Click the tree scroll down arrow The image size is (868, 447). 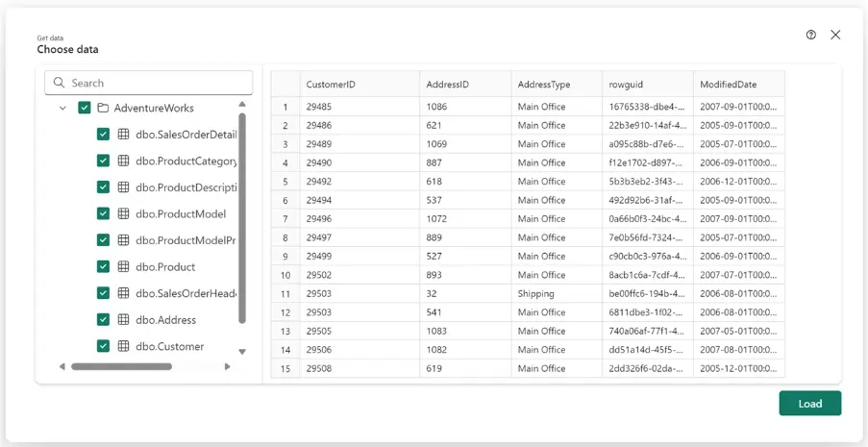[242, 352]
